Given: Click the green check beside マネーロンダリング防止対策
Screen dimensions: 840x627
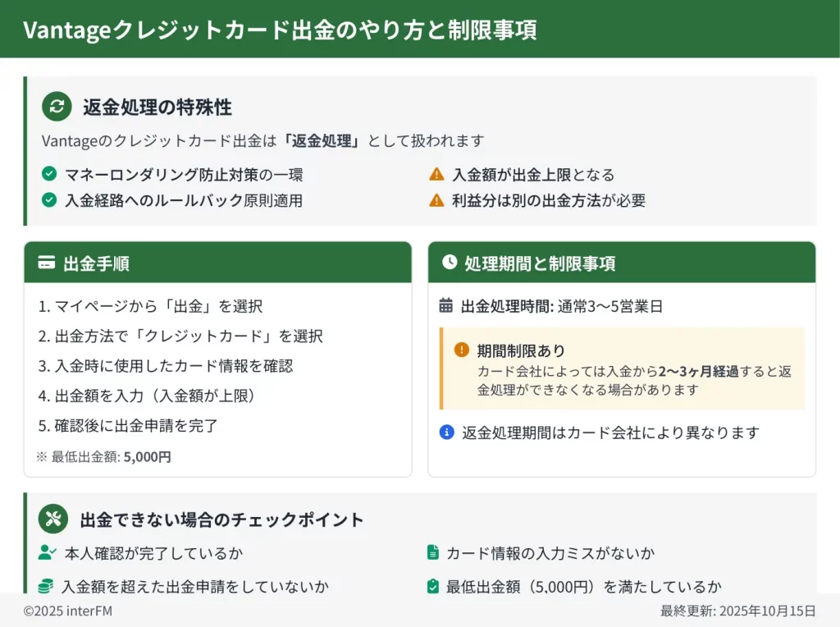Looking at the screenshot, I should (x=49, y=174).
